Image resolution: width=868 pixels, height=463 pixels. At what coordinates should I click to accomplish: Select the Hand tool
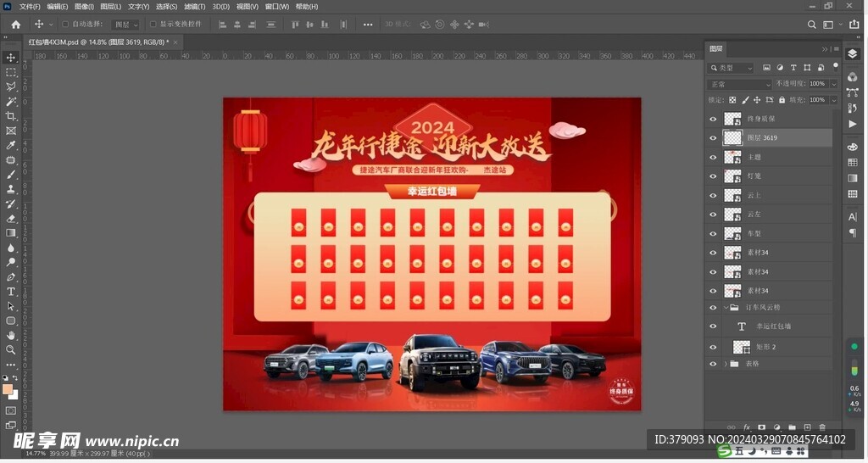click(10, 336)
